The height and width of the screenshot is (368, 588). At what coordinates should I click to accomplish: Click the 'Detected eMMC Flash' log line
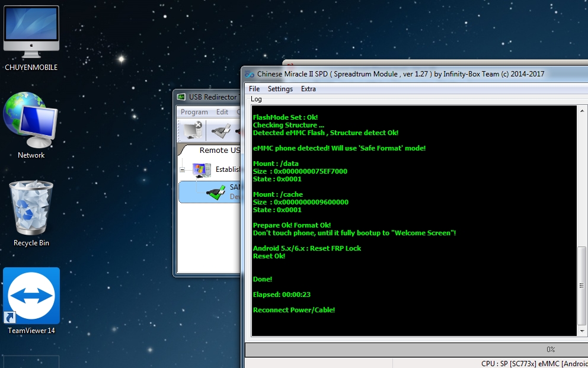pos(325,133)
